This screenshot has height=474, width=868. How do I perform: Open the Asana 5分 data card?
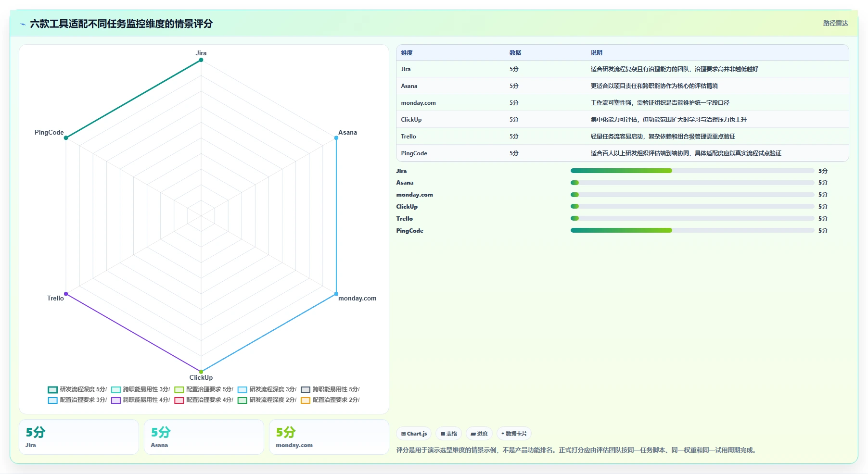point(204,437)
